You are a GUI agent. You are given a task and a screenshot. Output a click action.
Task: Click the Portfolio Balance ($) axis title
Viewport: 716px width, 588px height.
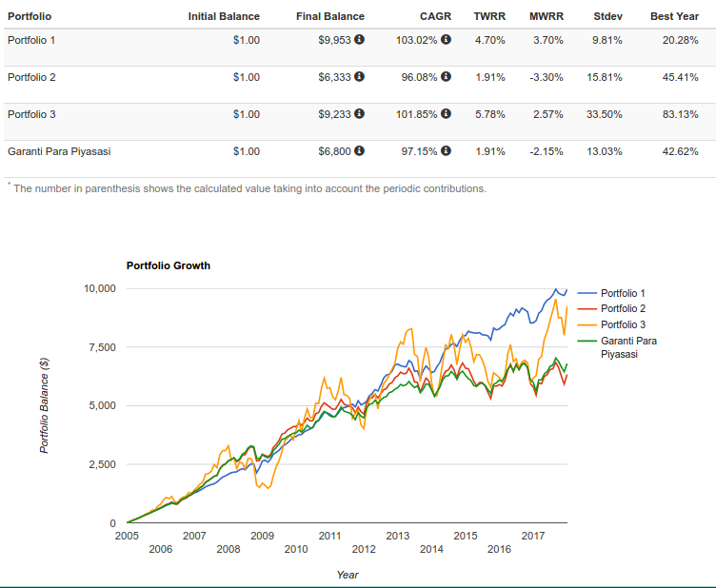click(44, 405)
